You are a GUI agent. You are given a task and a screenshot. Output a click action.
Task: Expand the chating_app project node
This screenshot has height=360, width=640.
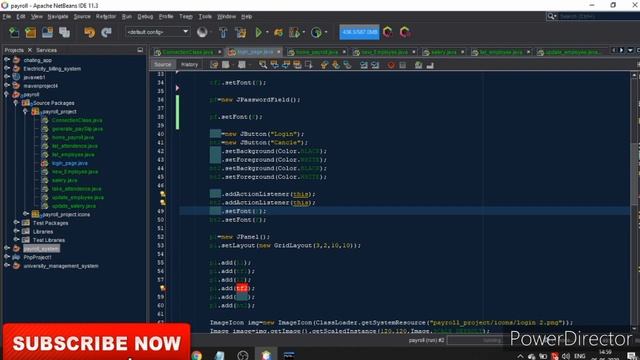pyautogui.click(x=7, y=60)
